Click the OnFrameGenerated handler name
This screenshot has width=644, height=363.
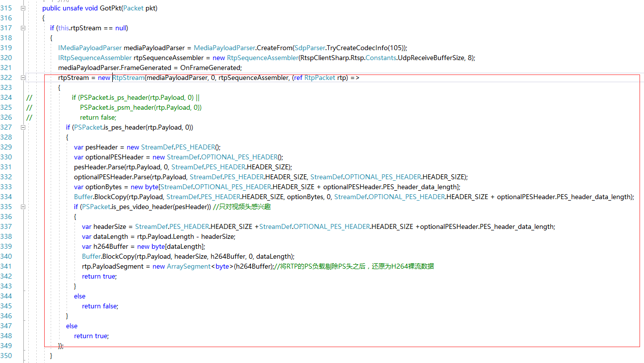(x=210, y=68)
